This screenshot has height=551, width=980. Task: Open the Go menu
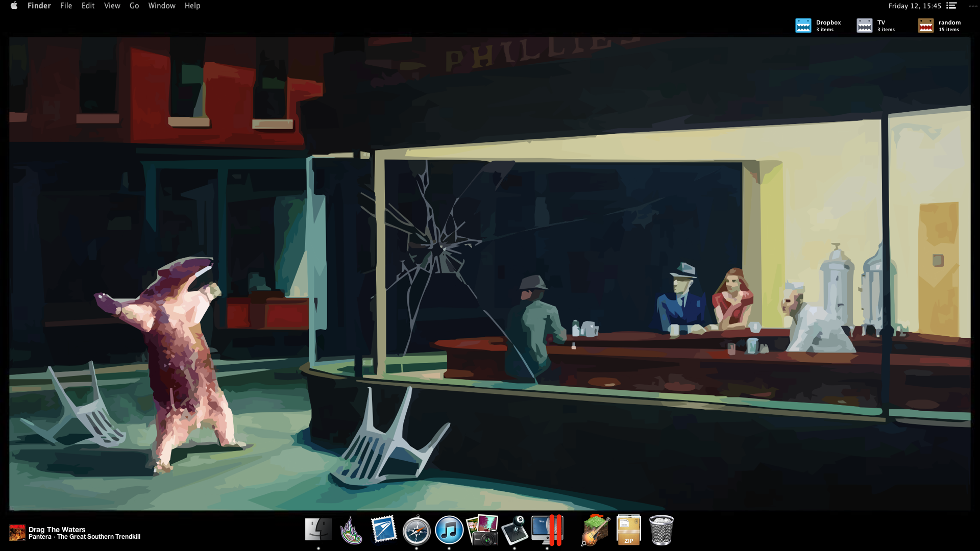pos(134,6)
